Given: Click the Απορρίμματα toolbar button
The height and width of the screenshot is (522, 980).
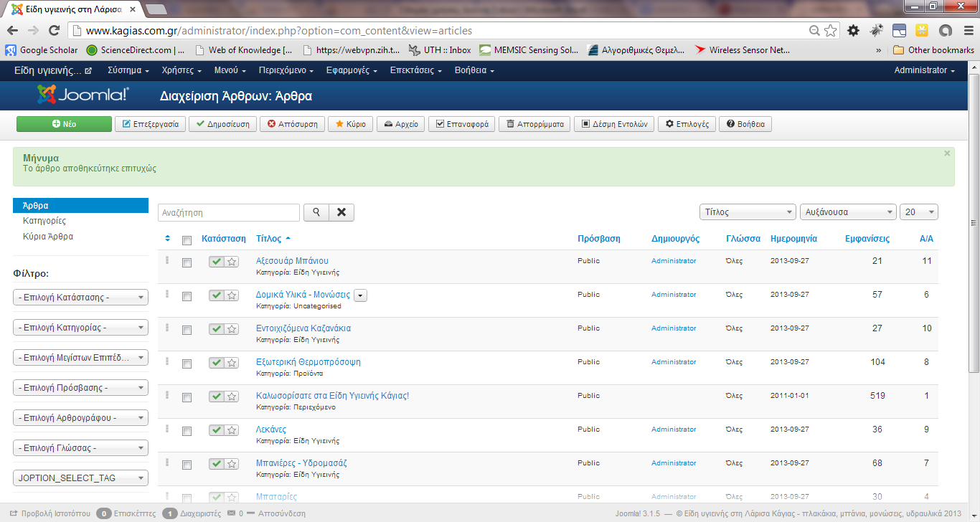Looking at the screenshot, I should [534, 124].
